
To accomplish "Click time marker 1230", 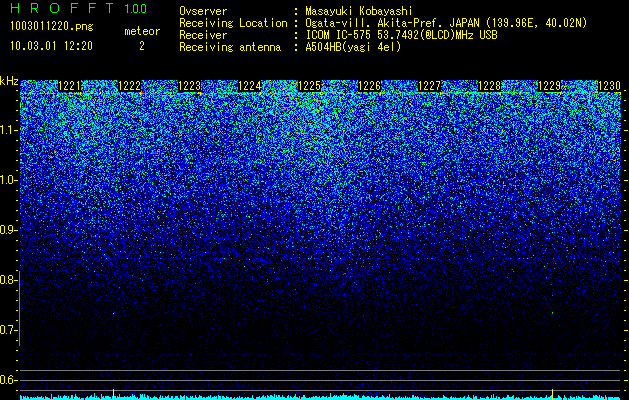I will pyautogui.click(x=609, y=86).
